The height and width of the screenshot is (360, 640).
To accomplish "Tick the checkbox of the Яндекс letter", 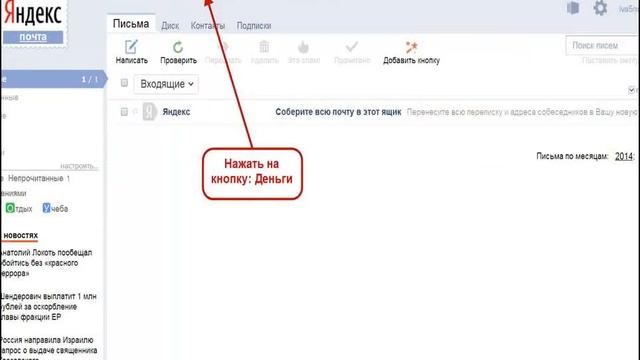I will (x=124, y=111).
